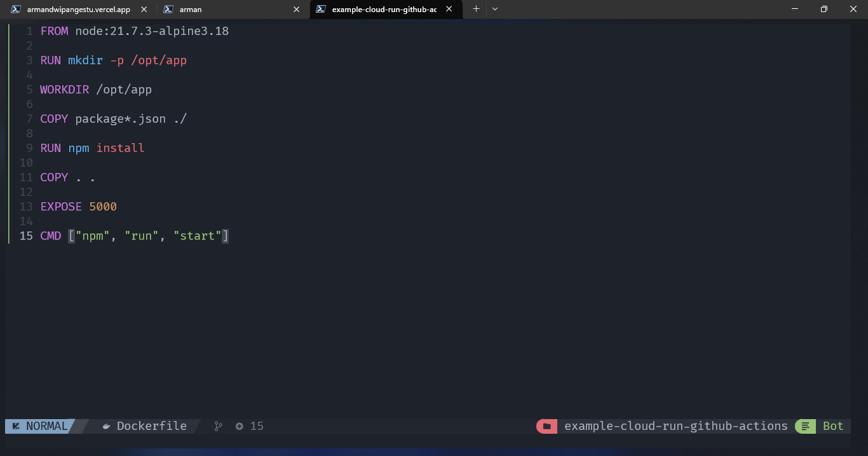Click the git branch icon in statusline

tap(218, 426)
